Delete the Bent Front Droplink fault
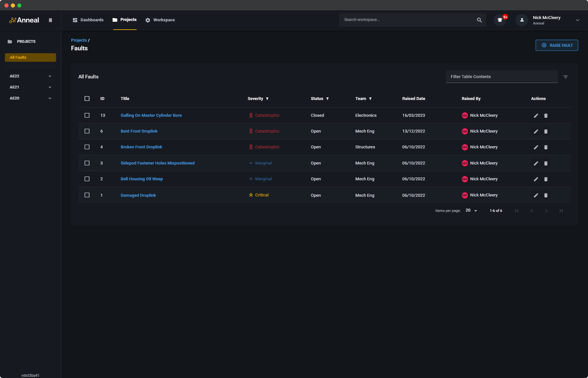The width and height of the screenshot is (588, 378). click(x=546, y=131)
